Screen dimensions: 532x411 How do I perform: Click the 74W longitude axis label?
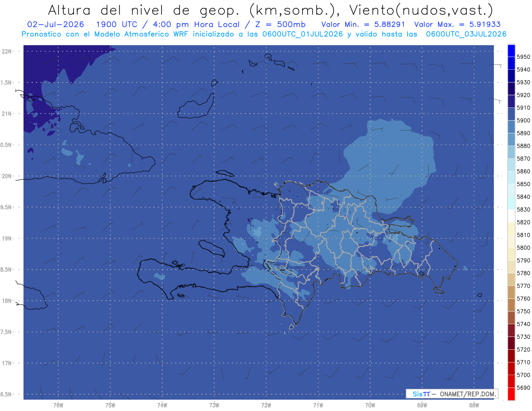(162, 405)
